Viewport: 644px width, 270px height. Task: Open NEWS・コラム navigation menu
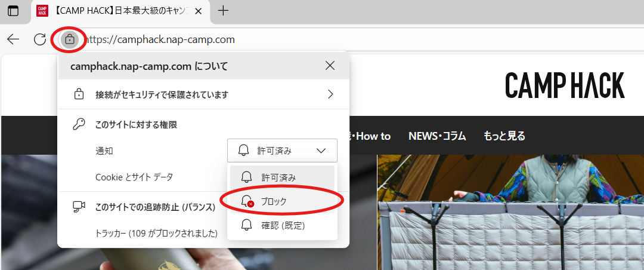(437, 136)
